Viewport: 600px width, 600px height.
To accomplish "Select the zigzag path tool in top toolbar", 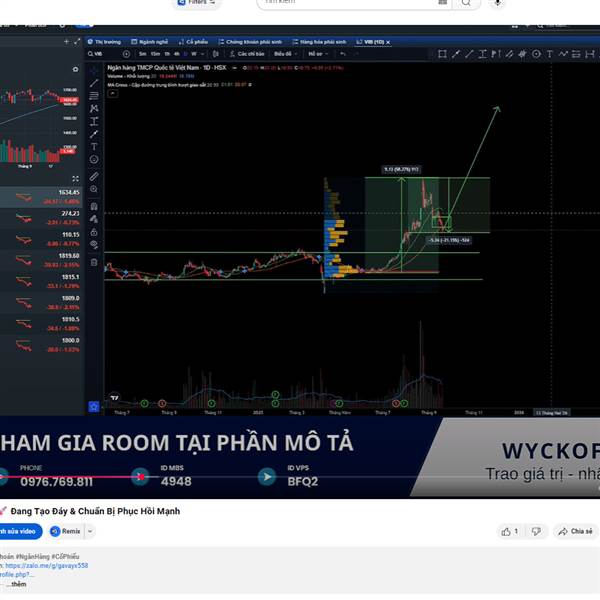I will [x=563, y=54].
